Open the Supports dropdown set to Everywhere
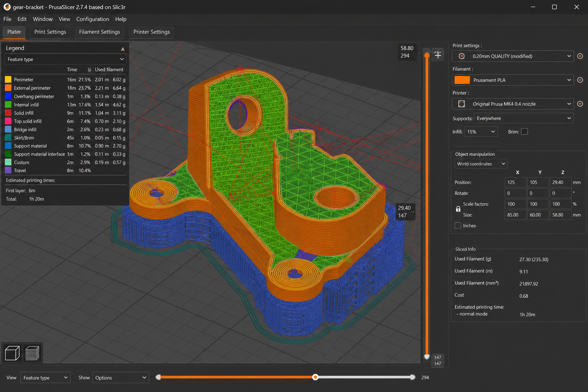Image resolution: width=588 pixels, height=392 pixels. click(523, 118)
